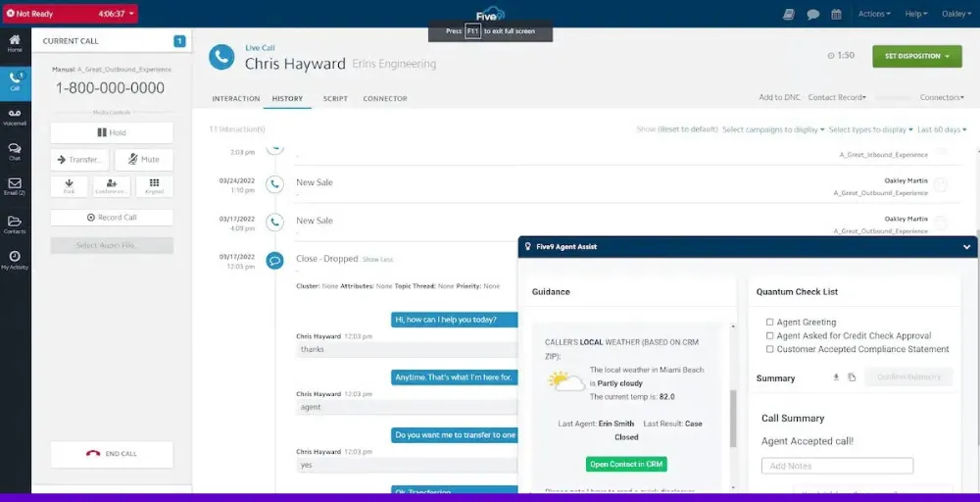Switch to the History tab
This screenshot has height=502, width=980.
pos(287,99)
